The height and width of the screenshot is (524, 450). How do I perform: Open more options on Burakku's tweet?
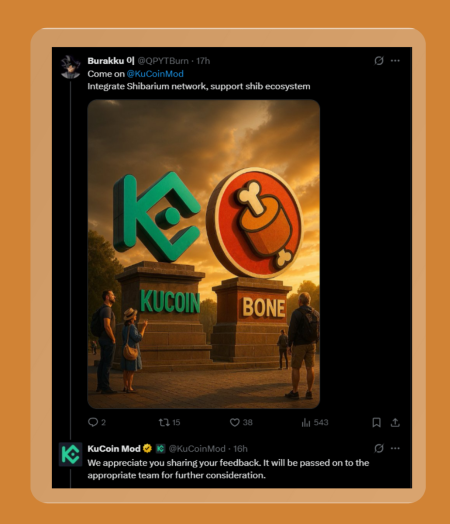(395, 60)
